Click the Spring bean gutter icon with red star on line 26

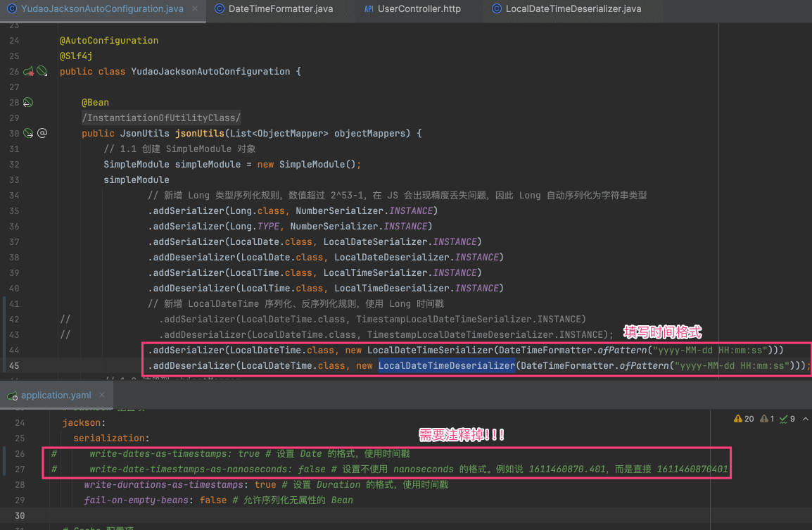[29, 71]
